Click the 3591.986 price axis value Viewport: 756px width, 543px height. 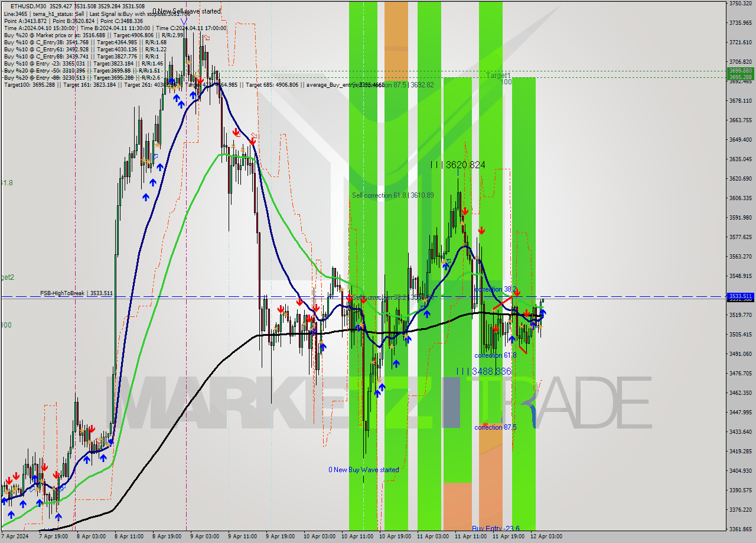(740, 218)
